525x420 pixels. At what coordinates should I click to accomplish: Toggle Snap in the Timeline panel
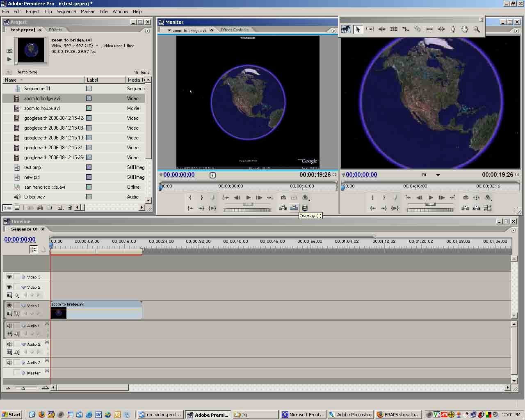coord(34,249)
